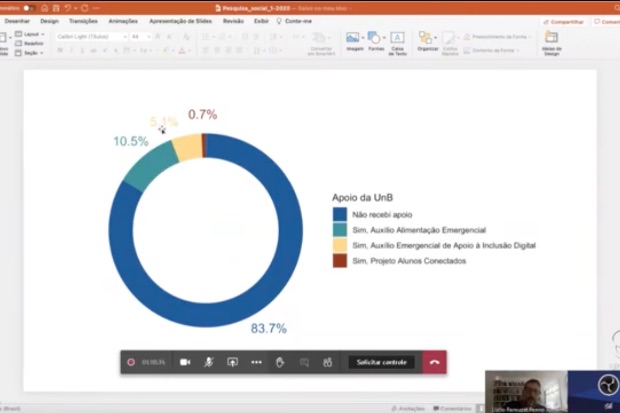Switch to the Transições tab
Screen dimensions: 620x413
pyautogui.click(x=83, y=21)
